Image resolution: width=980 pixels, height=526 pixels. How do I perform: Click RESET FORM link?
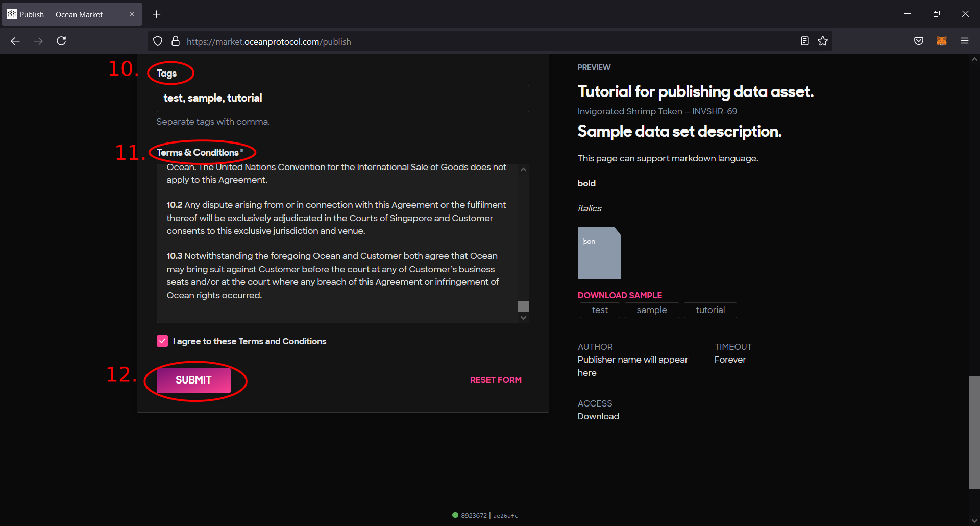pyautogui.click(x=496, y=380)
